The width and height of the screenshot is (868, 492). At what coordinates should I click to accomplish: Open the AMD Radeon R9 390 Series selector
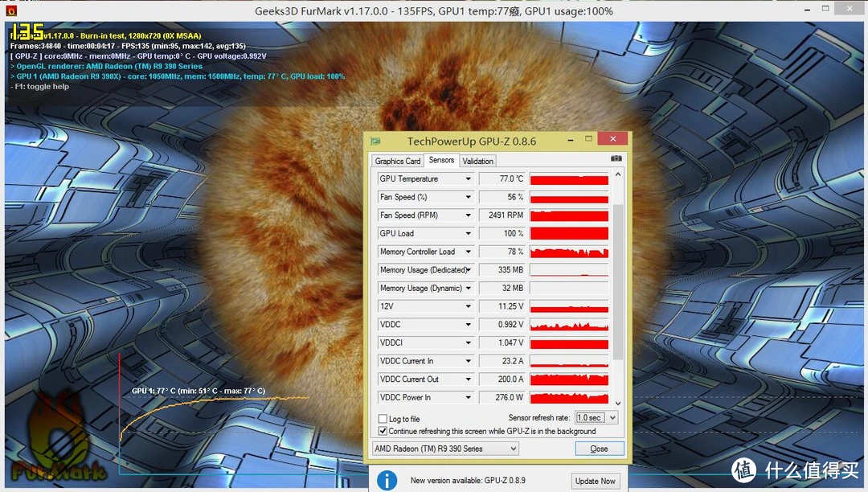(445, 449)
